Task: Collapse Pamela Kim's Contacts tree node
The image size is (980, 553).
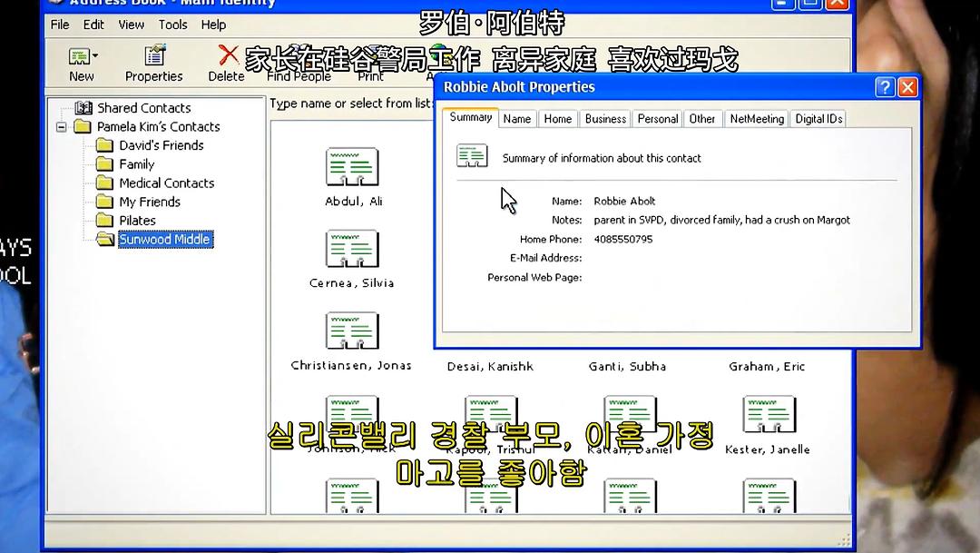Action: [62, 127]
